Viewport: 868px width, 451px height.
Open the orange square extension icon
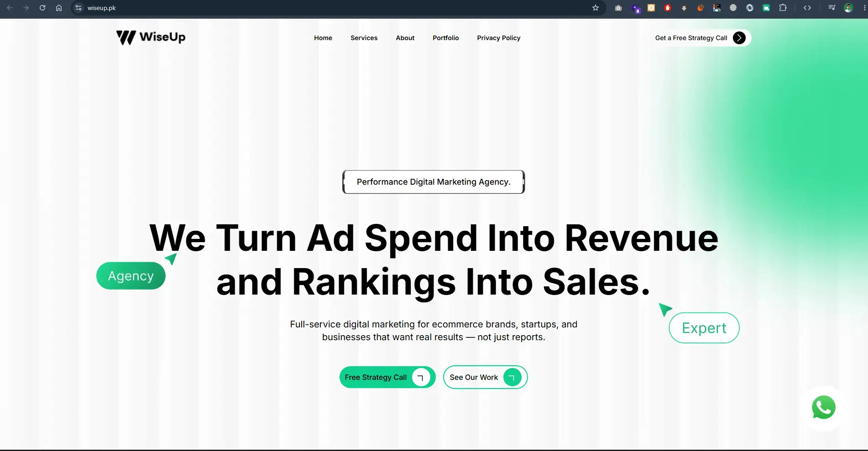651,8
